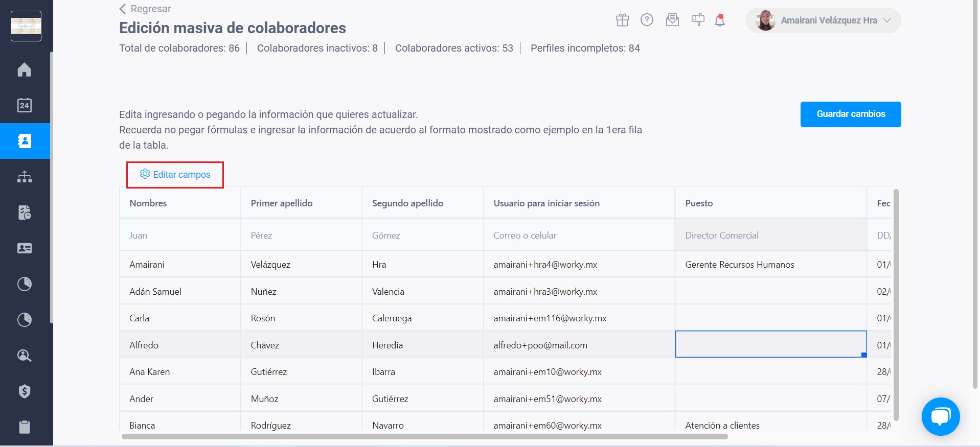Select the cell amairani+hra4@worky.mx

[x=579, y=264]
